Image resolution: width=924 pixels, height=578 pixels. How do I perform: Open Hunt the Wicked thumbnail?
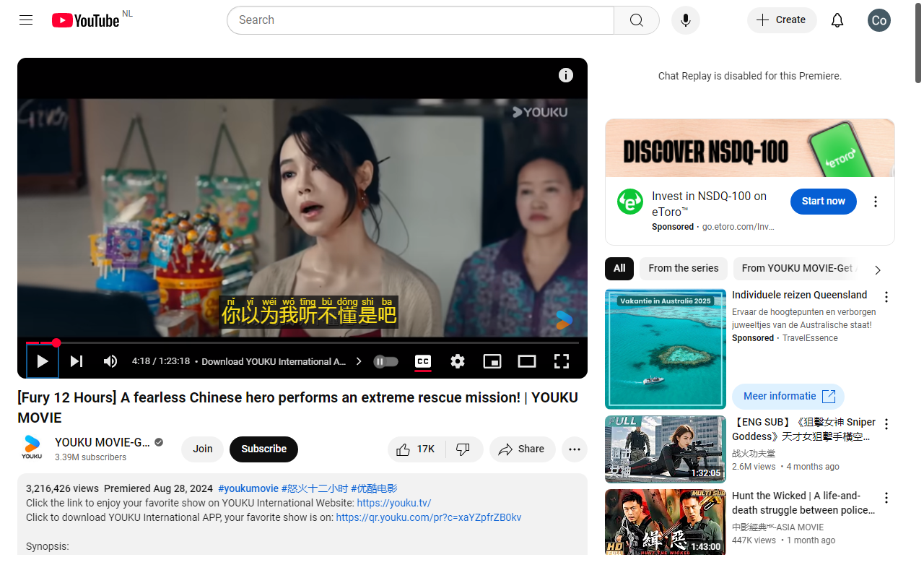coord(666,523)
